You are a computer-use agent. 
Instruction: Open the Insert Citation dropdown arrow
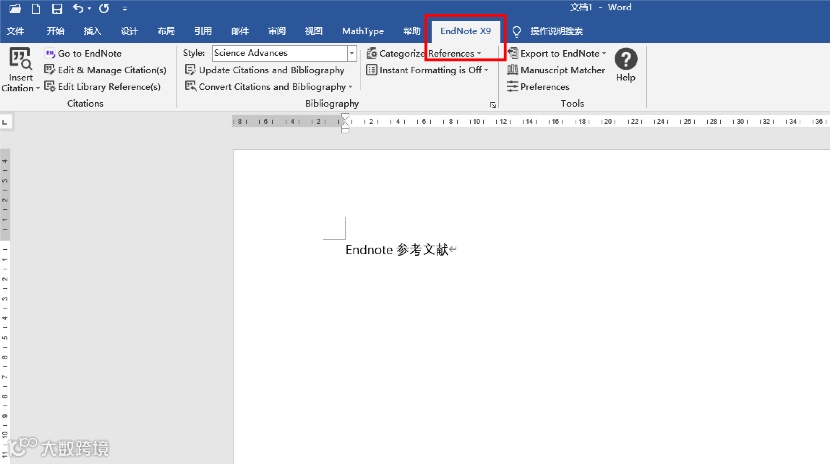(38, 88)
